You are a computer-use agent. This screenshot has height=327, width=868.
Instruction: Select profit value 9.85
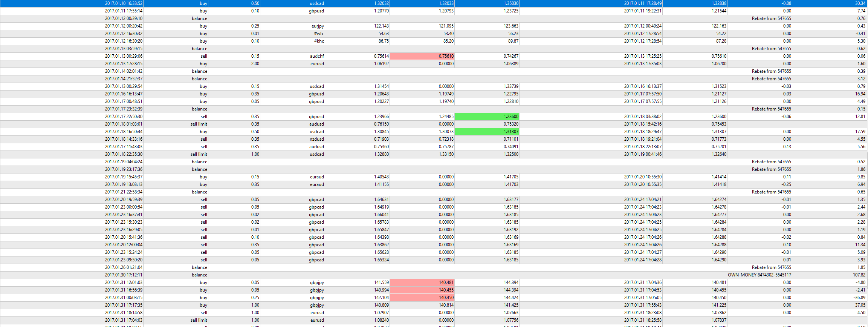(x=861, y=177)
